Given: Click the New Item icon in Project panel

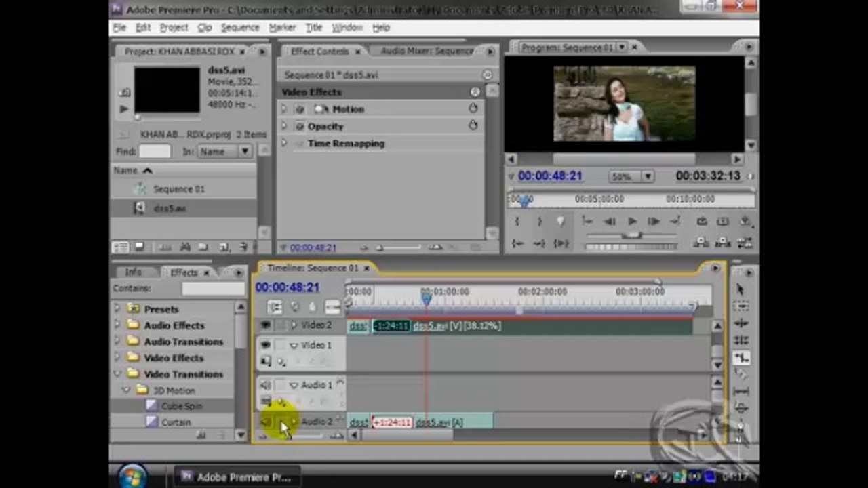Looking at the screenshot, I should click(x=224, y=247).
